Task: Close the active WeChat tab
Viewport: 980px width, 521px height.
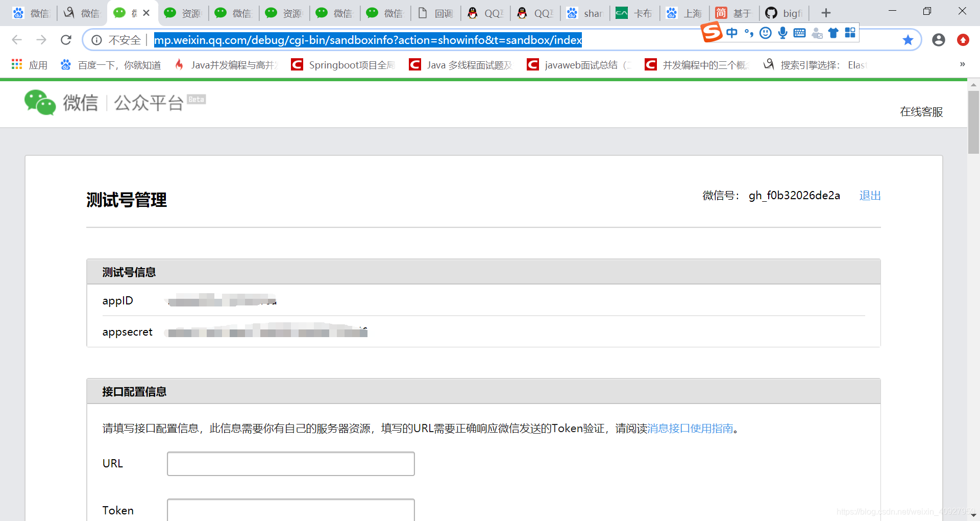Action: [x=146, y=13]
